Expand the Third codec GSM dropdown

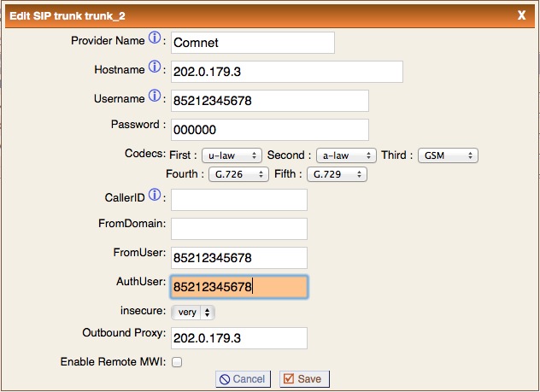click(x=448, y=155)
